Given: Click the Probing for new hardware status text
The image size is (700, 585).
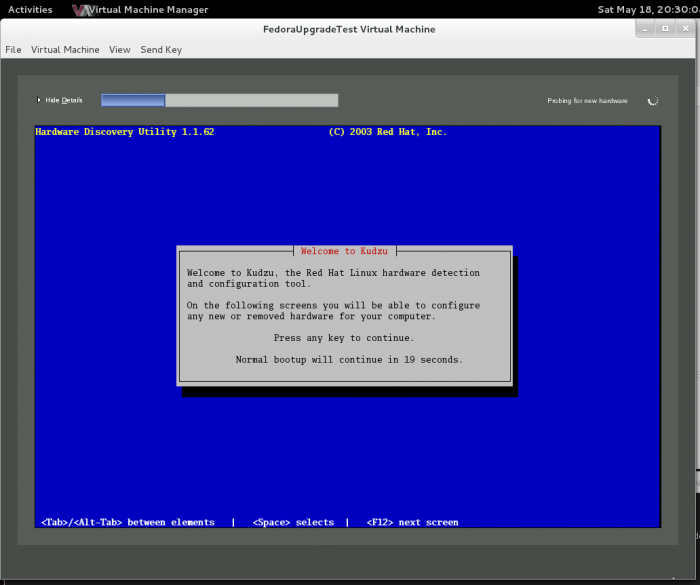Looking at the screenshot, I should 587,101.
